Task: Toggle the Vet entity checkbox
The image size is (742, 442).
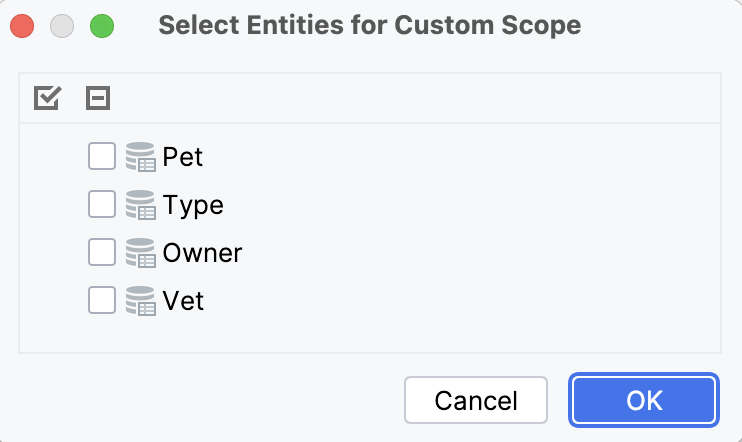Action: pyautogui.click(x=102, y=300)
